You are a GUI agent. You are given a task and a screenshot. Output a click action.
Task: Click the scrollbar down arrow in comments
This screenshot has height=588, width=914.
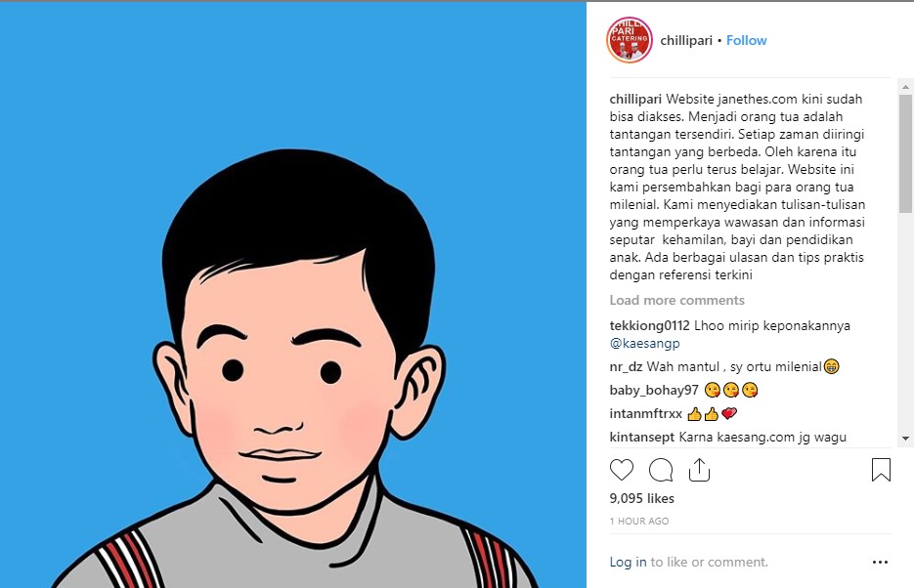click(x=905, y=439)
